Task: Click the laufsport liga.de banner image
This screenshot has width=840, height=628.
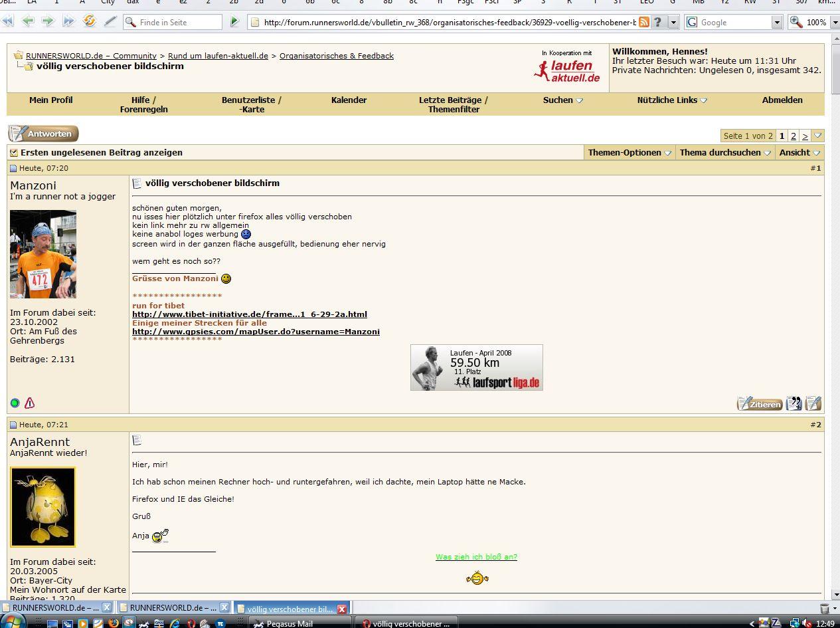Action: click(x=477, y=367)
